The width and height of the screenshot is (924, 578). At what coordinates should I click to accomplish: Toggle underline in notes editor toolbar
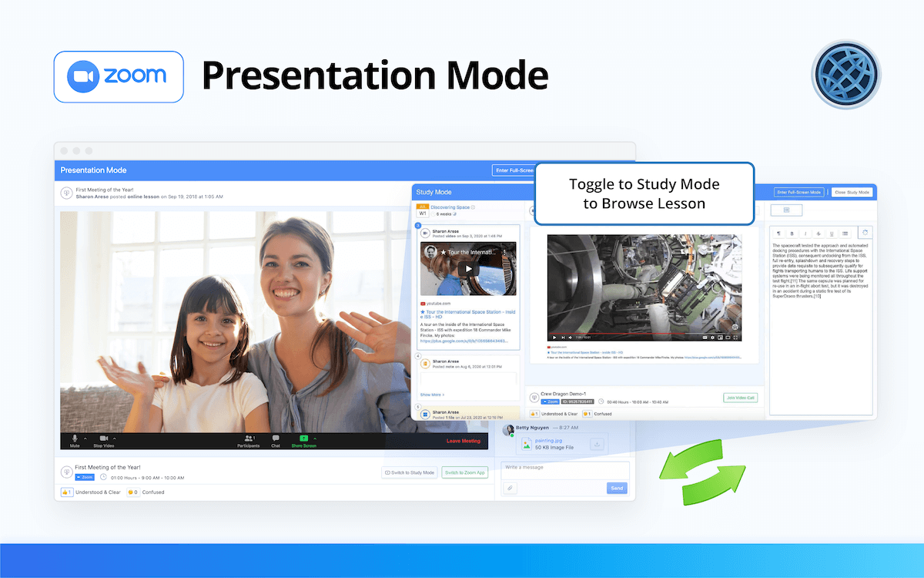(831, 233)
